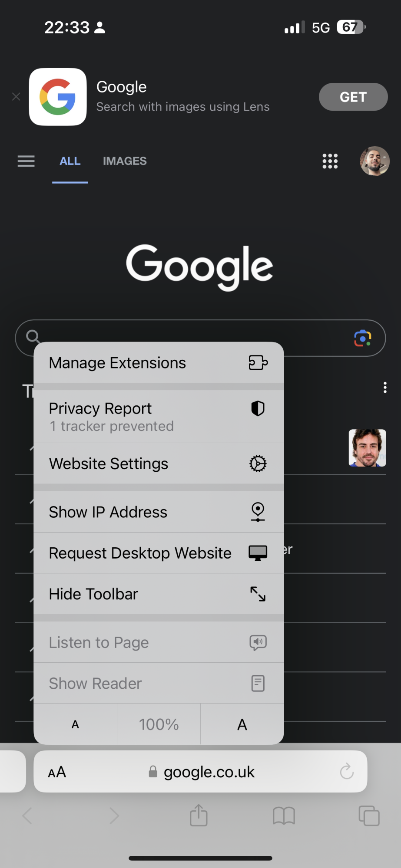401x868 pixels.
Task: Tap google.co.uk in the address bar
Action: point(209,772)
